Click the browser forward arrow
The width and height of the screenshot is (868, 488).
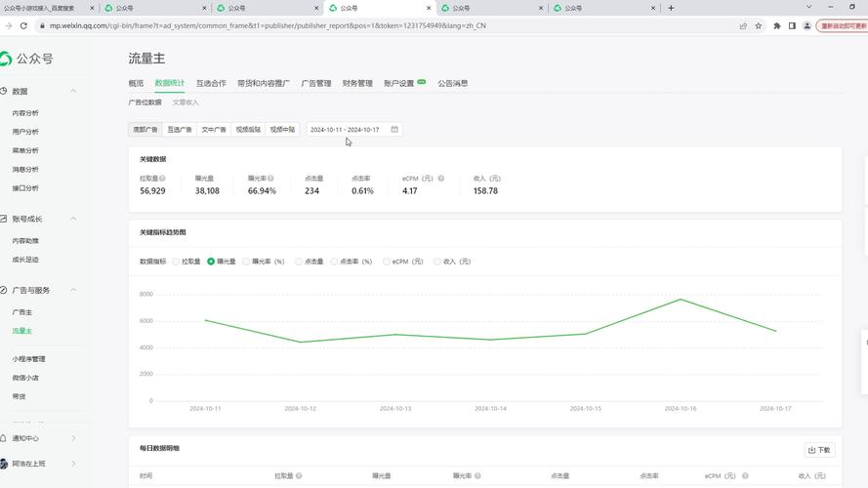coord(9,25)
